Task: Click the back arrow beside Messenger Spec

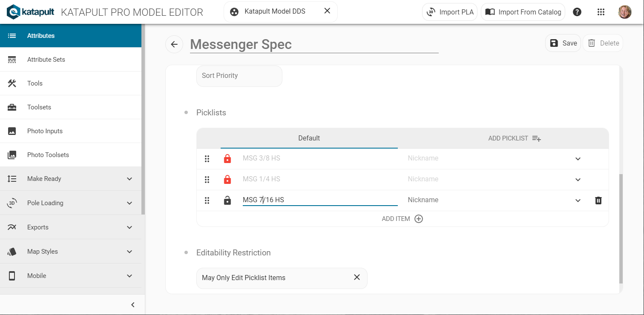Action: coord(174,44)
